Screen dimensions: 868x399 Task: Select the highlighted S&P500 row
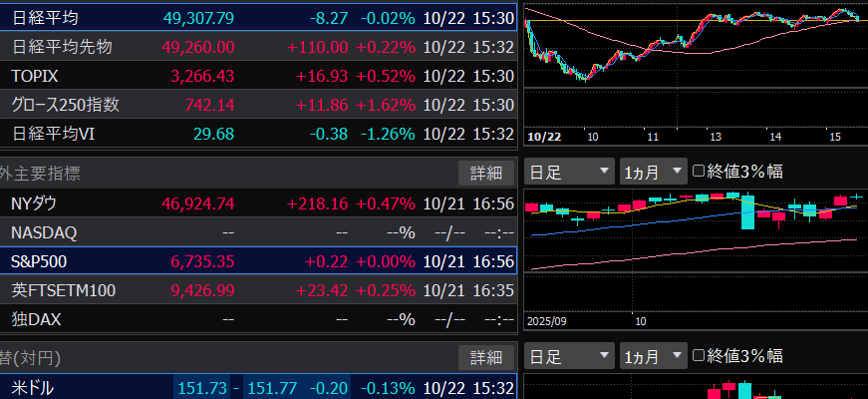coord(257,261)
